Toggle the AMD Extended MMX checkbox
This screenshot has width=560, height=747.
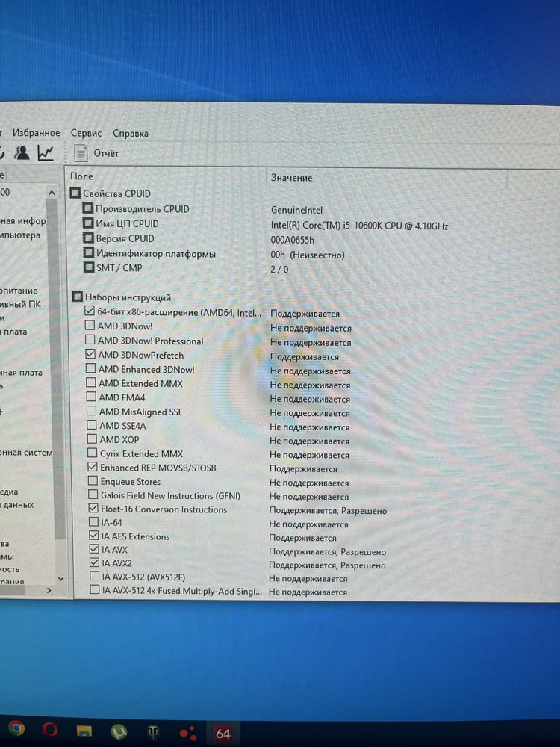(91, 382)
